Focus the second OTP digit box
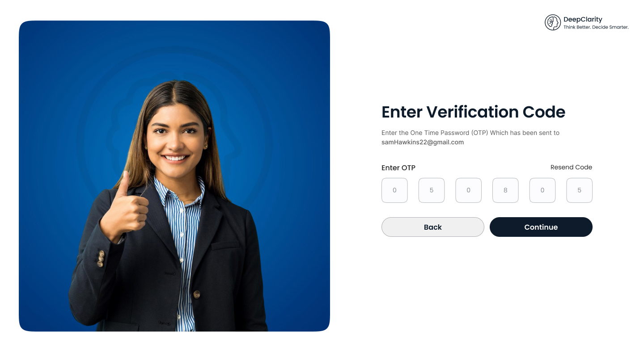644x353 pixels. [432, 190]
